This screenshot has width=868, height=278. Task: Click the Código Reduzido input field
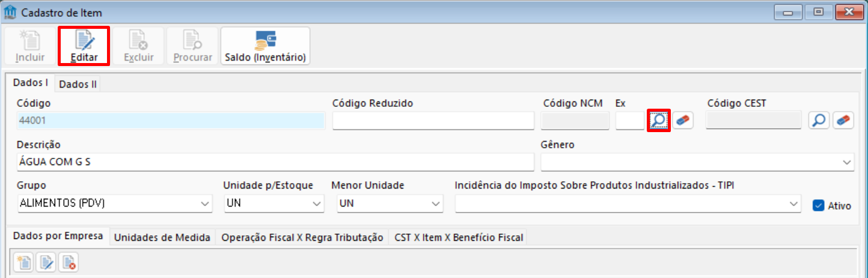[x=433, y=121]
